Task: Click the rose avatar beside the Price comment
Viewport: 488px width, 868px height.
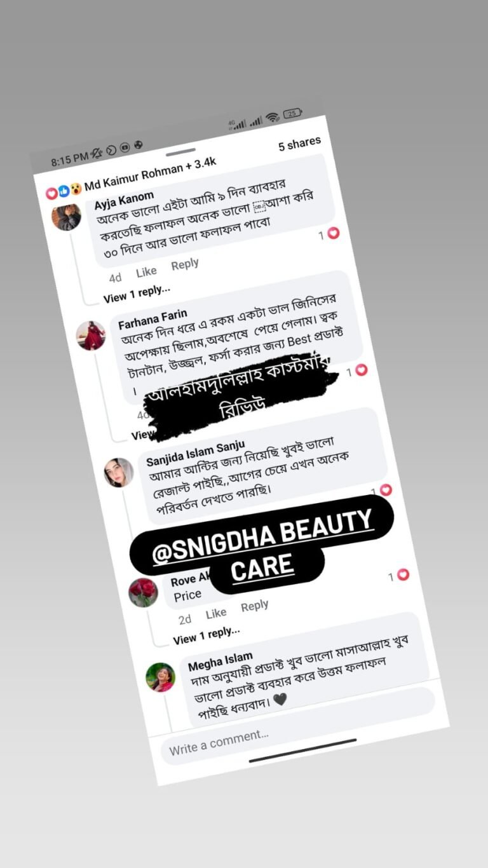Action: tap(143, 592)
